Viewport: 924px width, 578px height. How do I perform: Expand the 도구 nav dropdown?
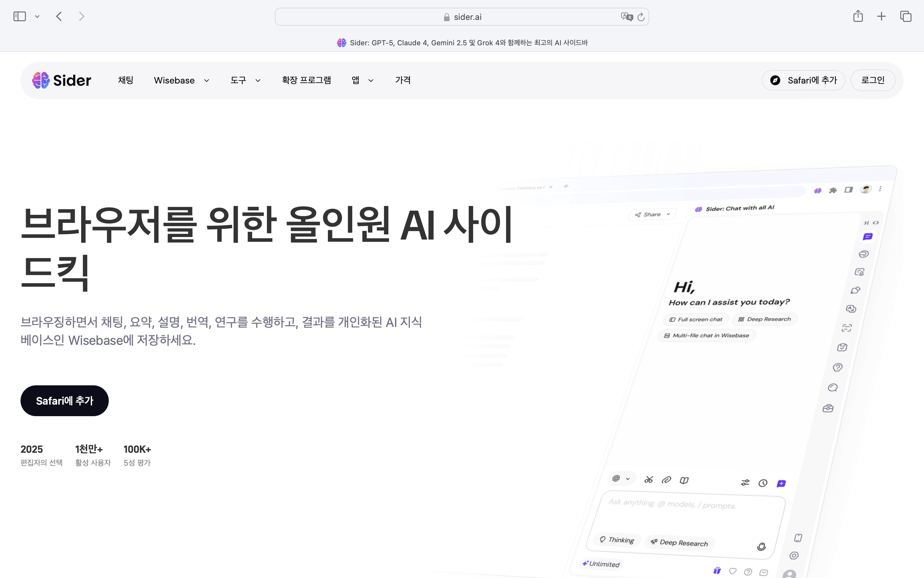coord(245,80)
